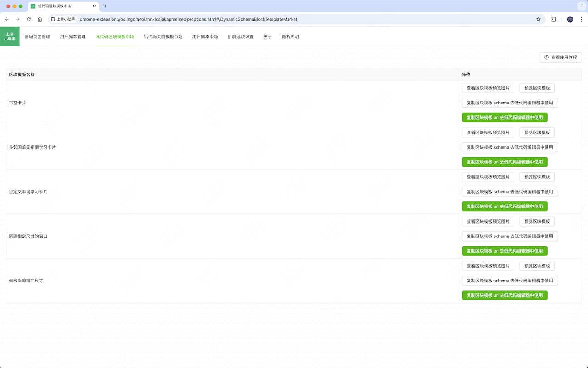Preview the 自定义单词学习卡片 block template

537,177
